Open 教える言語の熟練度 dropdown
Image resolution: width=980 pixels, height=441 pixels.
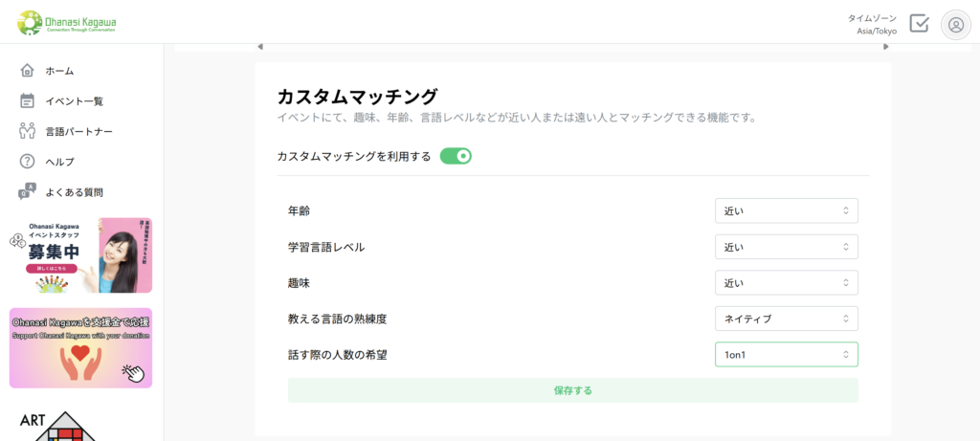click(786, 319)
